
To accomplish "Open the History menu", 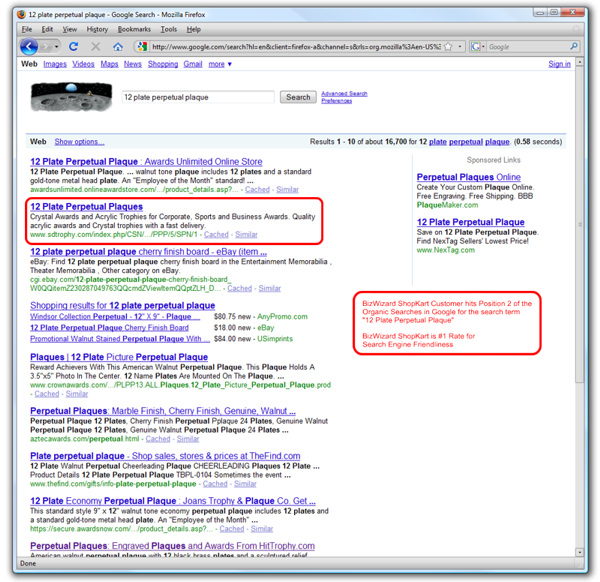I will click(x=97, y=29).
